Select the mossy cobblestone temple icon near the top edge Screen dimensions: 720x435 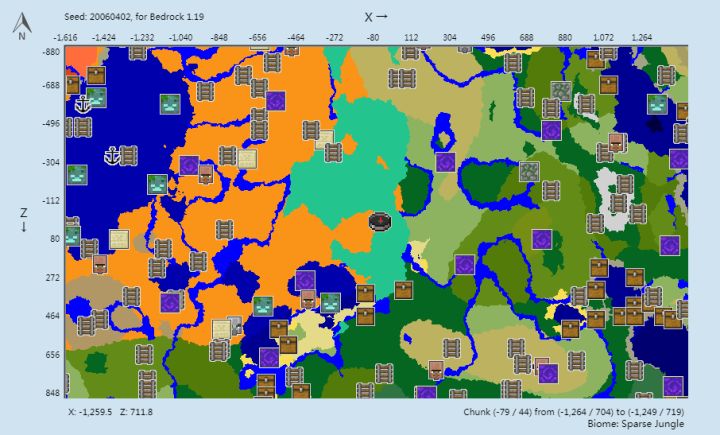(x=561, y=91)
